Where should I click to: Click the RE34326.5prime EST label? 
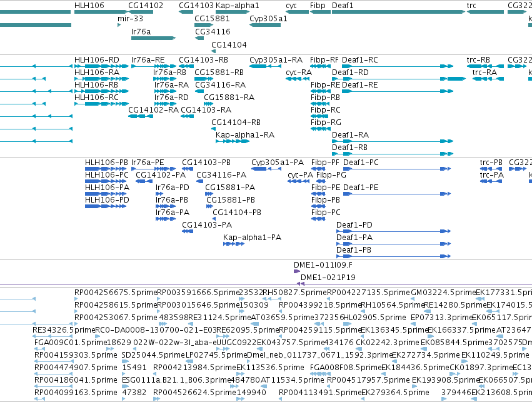point(64,329)
